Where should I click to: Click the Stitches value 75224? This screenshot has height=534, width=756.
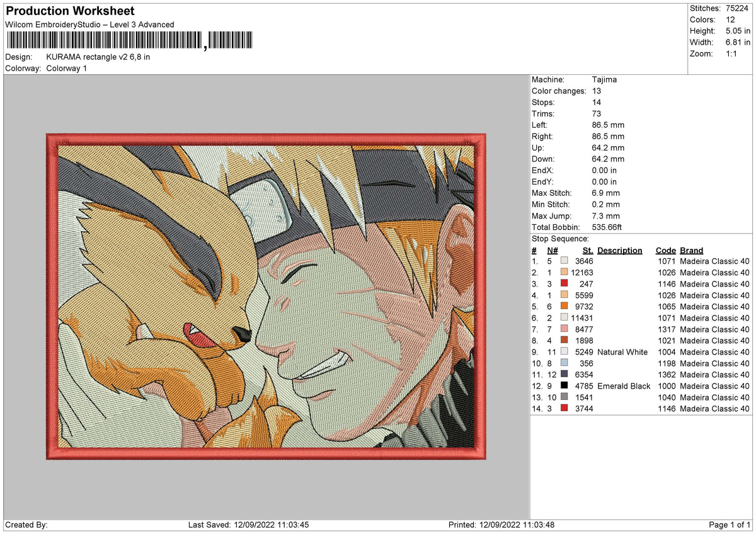click(x=738, y=8)
